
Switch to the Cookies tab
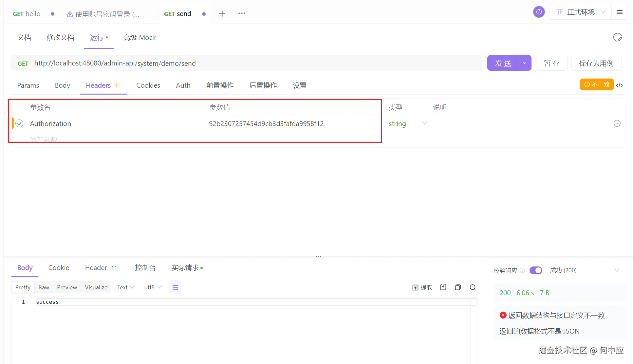pos(148,85)
